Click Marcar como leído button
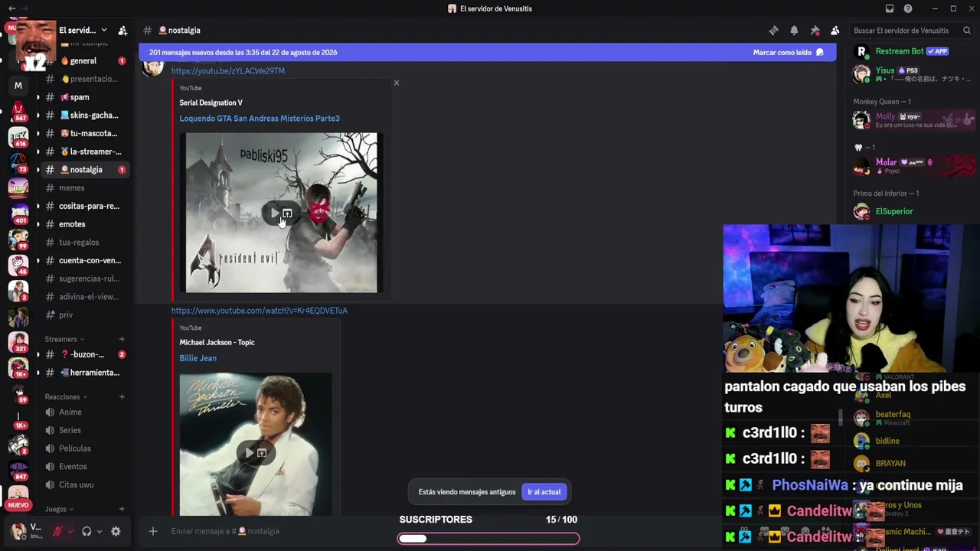This screenshot has height=551, width=980. click(x=788, y=53)
